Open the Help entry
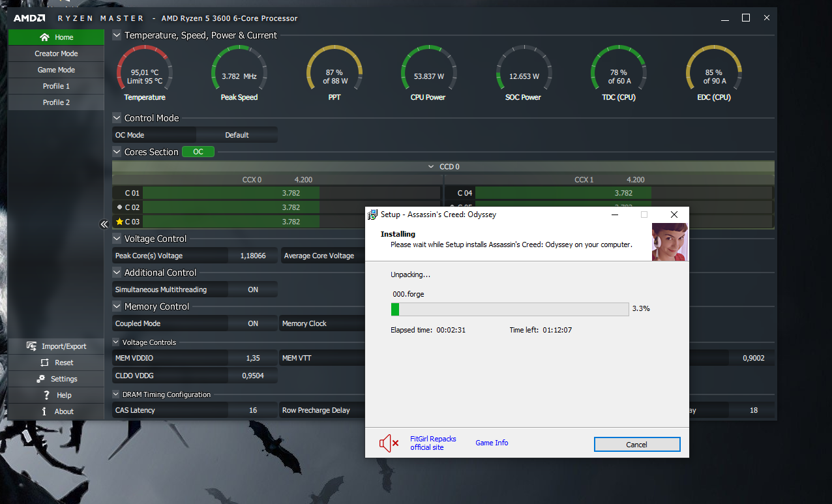This screenshot has width=832, height=504. (56, 395)
